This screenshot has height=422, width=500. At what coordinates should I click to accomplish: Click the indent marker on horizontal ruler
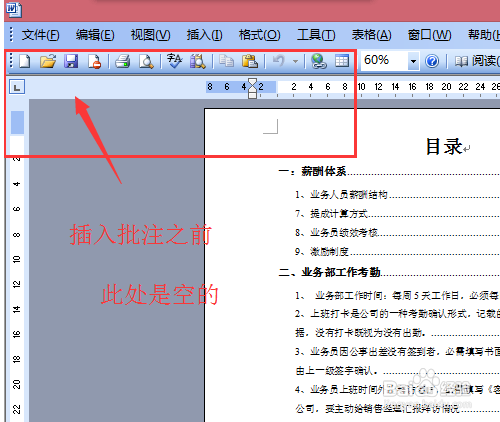[253, 88]
